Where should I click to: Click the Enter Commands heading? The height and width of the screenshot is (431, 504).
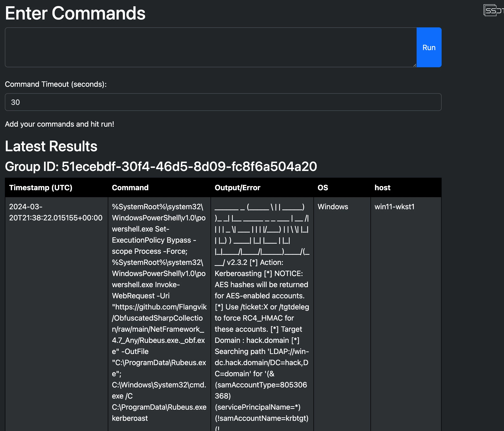[75, 13]
